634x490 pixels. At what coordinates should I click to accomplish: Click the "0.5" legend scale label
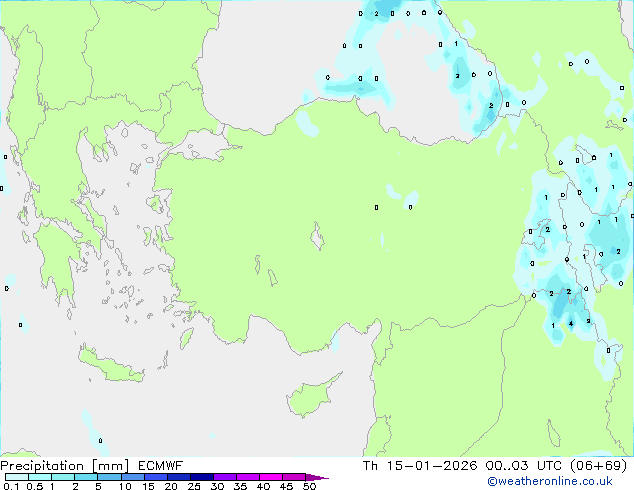(x=34, y=486)
